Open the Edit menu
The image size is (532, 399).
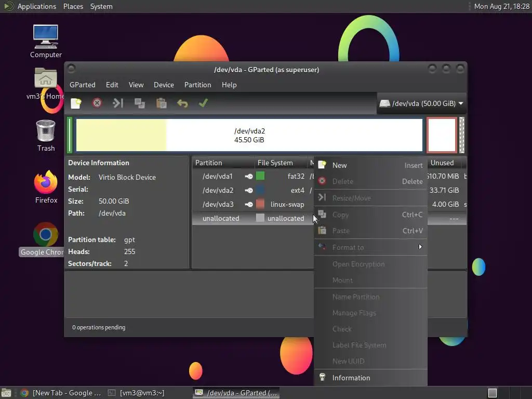pyautogui.click(x=112, y=85)
